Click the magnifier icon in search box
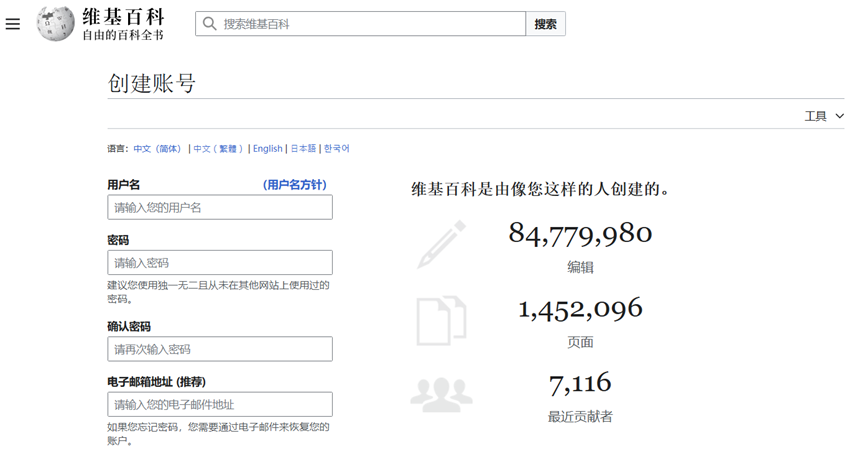Viewport: 865px width, 459px height. 210,24
